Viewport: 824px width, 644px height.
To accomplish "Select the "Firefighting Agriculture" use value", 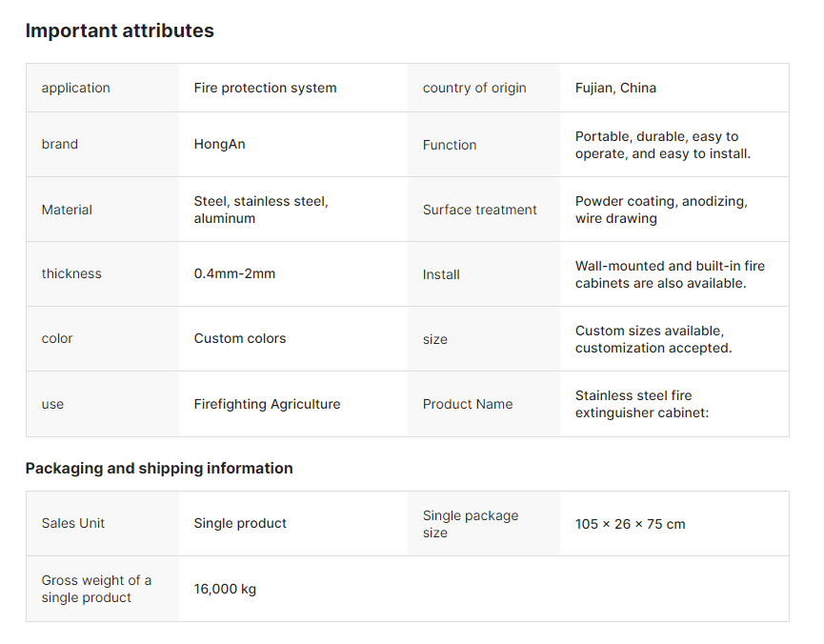I will (x=267, y=404).
